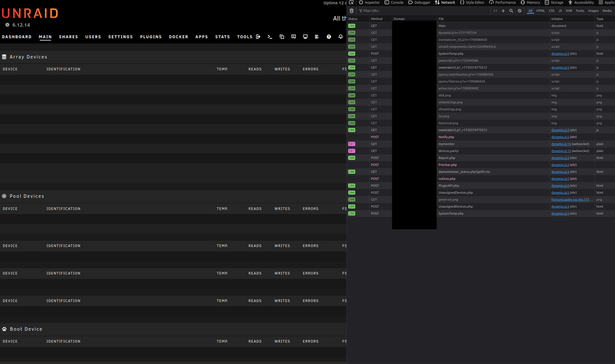Click the help question-mark icon
615x364 pixels.
[x=328, y=37]
